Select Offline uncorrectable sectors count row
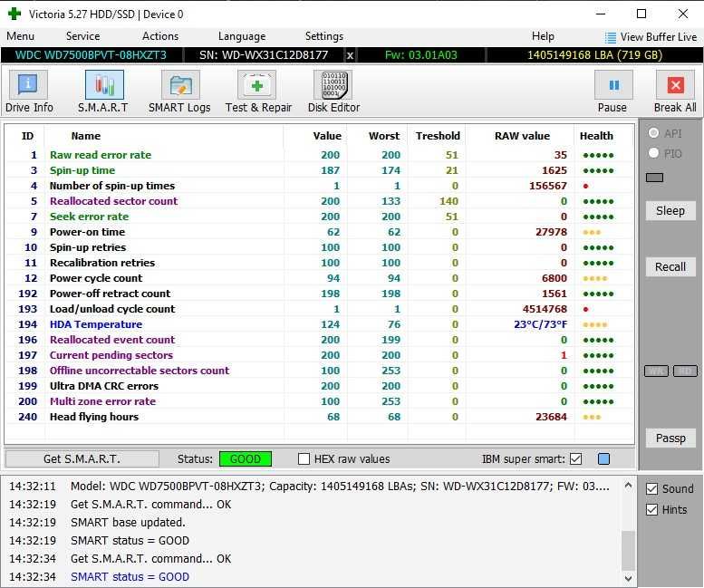Image resolution: width=704 pixels, height=588 pixels. click(x=319, y=371)
